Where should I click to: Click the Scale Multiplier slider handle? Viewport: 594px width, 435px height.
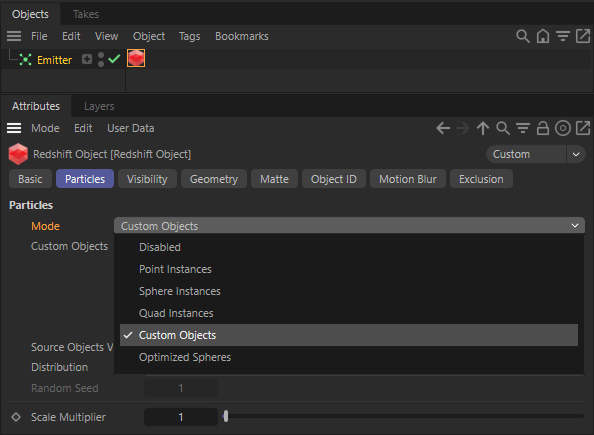[226, 416]
